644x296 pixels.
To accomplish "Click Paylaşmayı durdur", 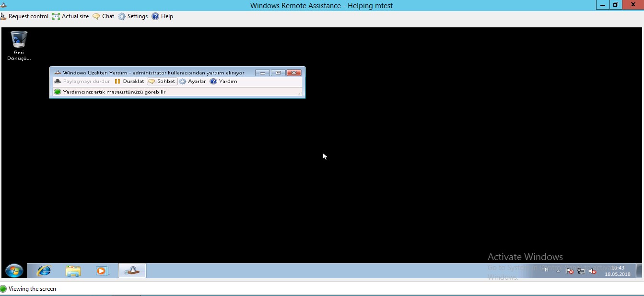I will tap(82, 82).
